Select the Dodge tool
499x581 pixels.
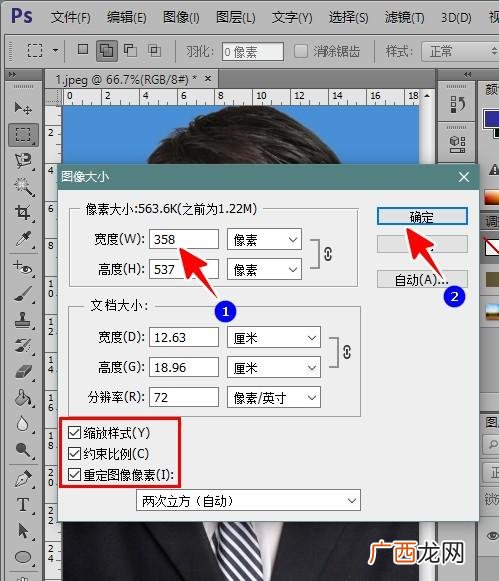point(23,449)
